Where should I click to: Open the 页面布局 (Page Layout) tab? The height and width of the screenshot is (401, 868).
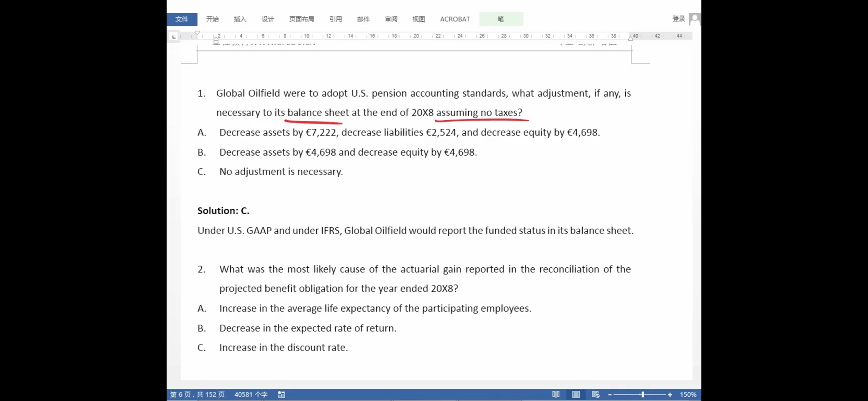pyautogui.click(x=302, y=19)
